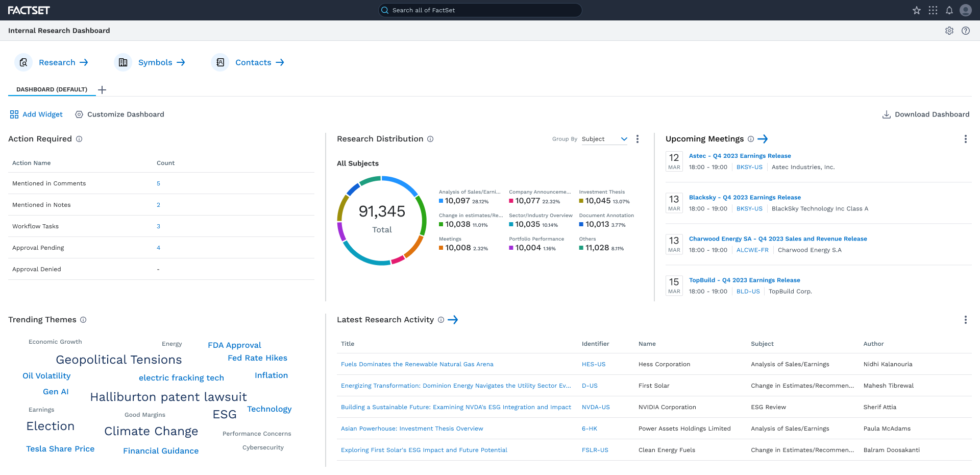The image size is (980, 475).
Task: Open Upcoming Meetings three-dot menu
Action: coord(966,139)
